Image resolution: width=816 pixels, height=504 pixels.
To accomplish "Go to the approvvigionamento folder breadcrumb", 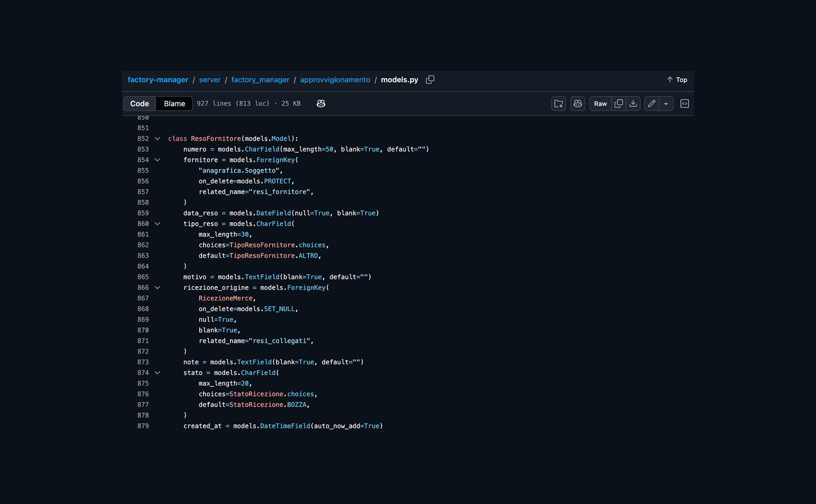I will tap(335, 80).
